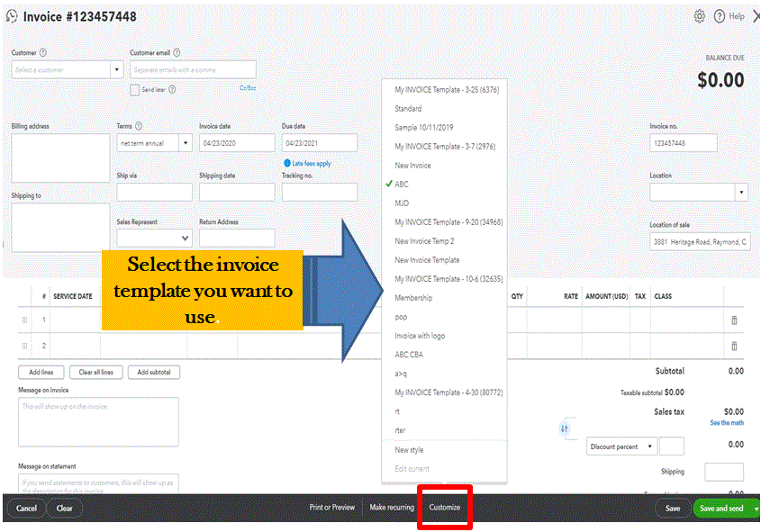This screenshot has height=532, width=761.
Task: Click the Customer email help icon
Action: 177,52
